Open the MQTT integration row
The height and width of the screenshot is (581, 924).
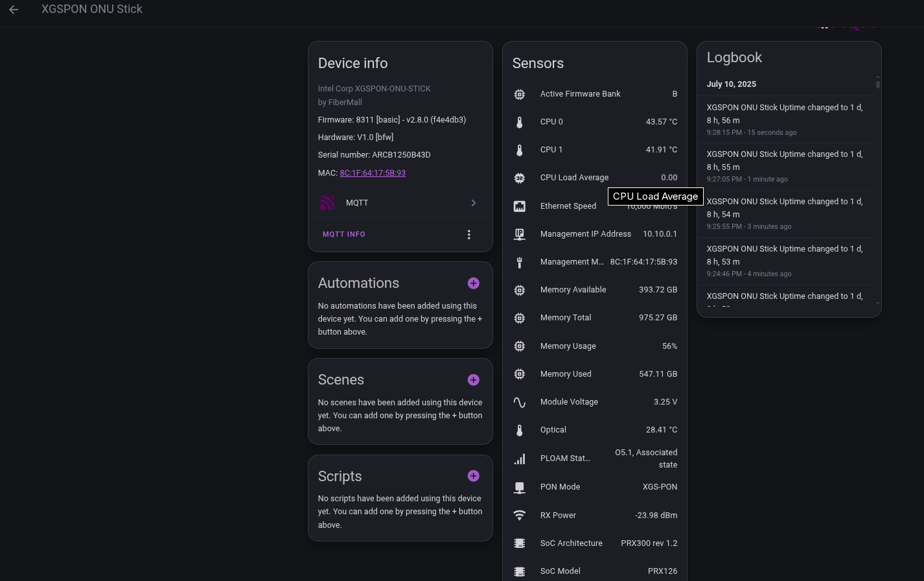click(x=400, y=203)
